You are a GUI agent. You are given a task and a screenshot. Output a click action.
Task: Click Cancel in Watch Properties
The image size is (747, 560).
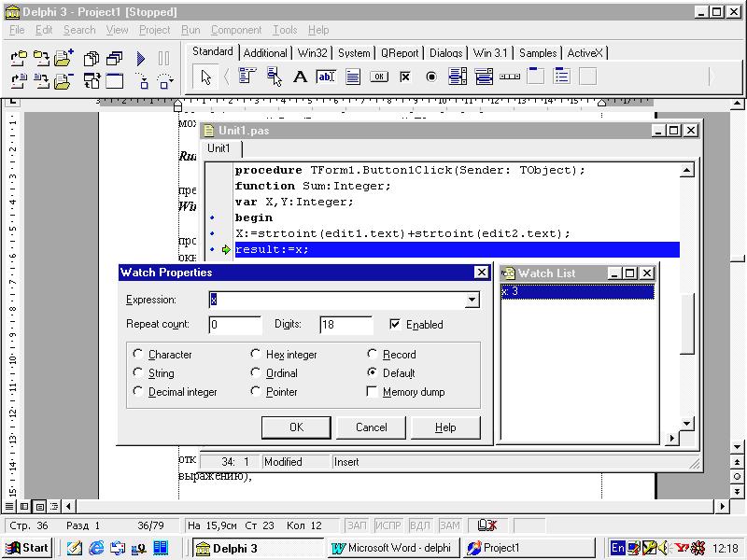[x=371, y=427]
